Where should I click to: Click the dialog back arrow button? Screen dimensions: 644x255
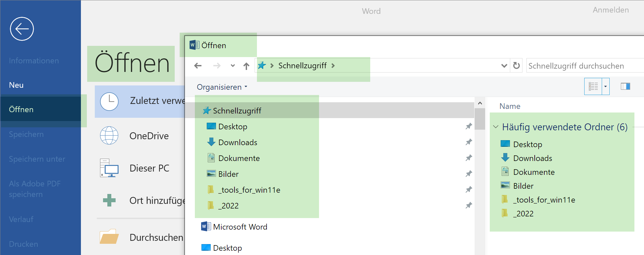coord(198,66)
